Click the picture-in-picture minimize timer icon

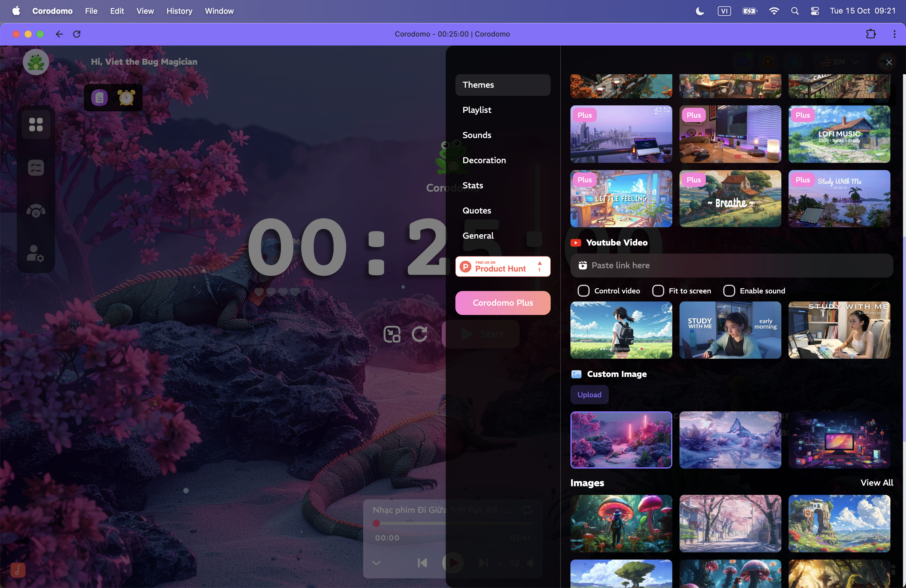pyautogui.click(x=392, y=334)
